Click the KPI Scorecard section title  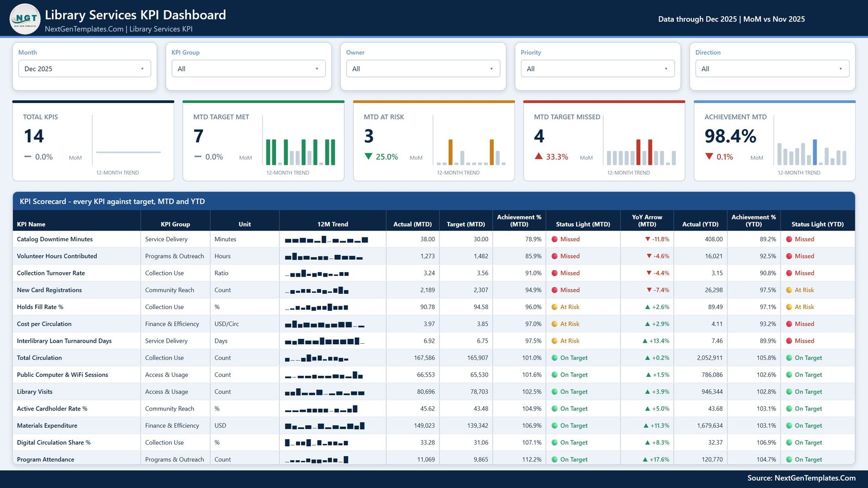coord(112,201)
